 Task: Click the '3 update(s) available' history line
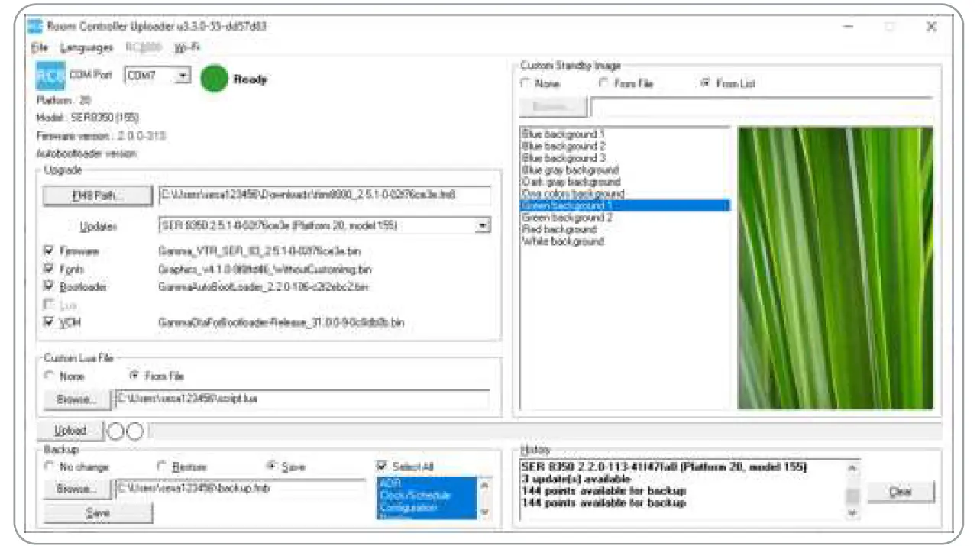pyautogui.click(x=575, y=479)
